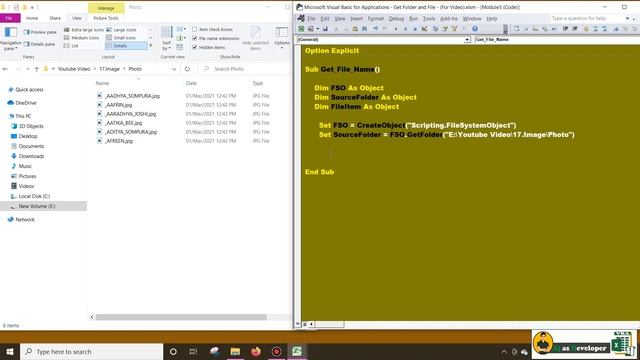Click the Back arrow in File Explorer
The width and height of the screenshot is (640, 360).
click(x=5, y=69)
